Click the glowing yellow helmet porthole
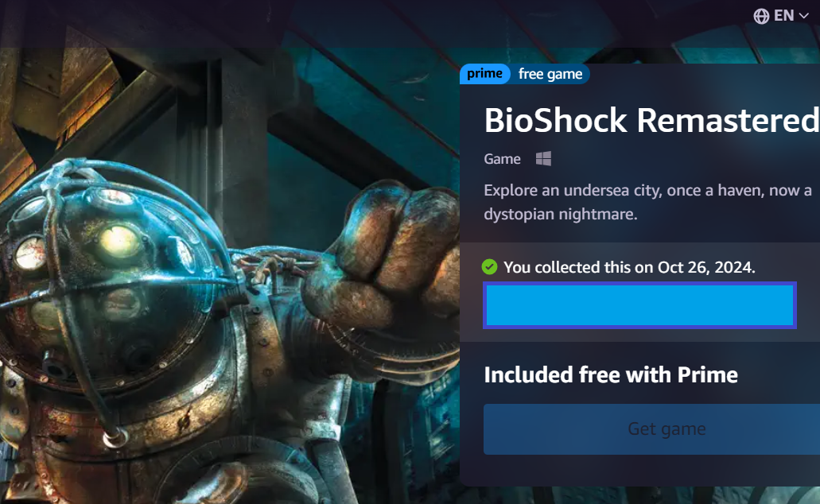 [x=119, y=241]
